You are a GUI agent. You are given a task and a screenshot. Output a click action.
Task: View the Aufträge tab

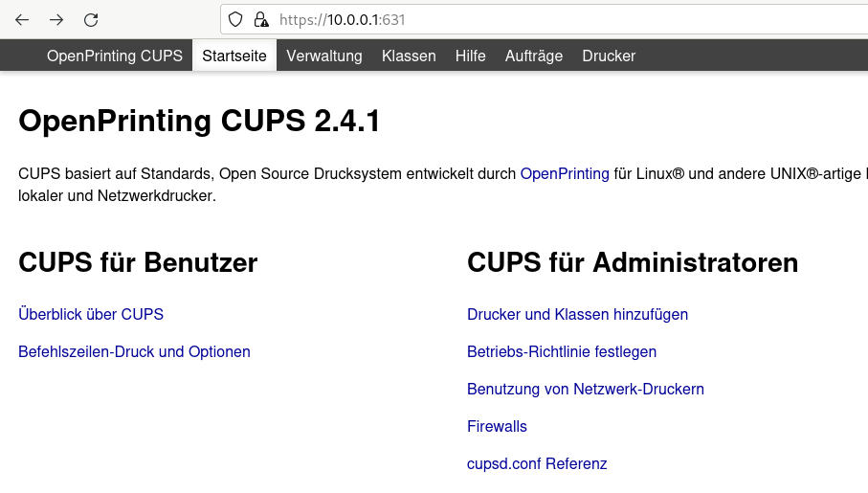pos(534,56)
